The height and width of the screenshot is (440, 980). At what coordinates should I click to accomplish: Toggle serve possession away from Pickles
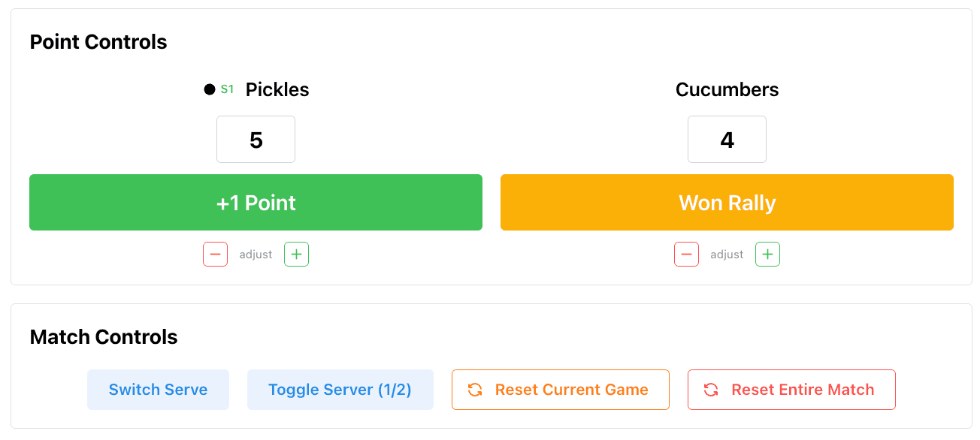pyautogui.click(x=158, y=390)
